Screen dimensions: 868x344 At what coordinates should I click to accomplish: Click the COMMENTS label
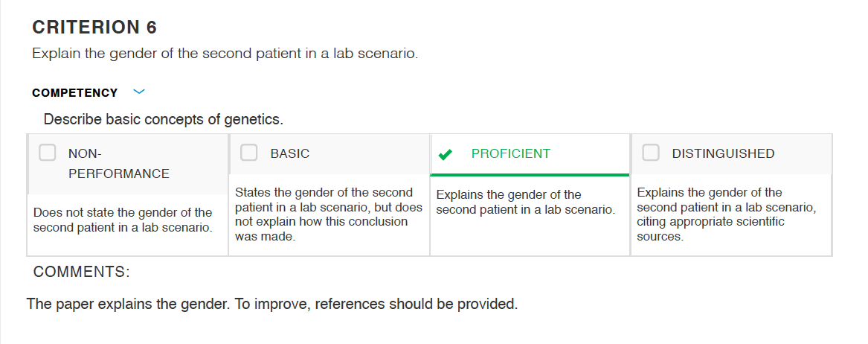81,272
